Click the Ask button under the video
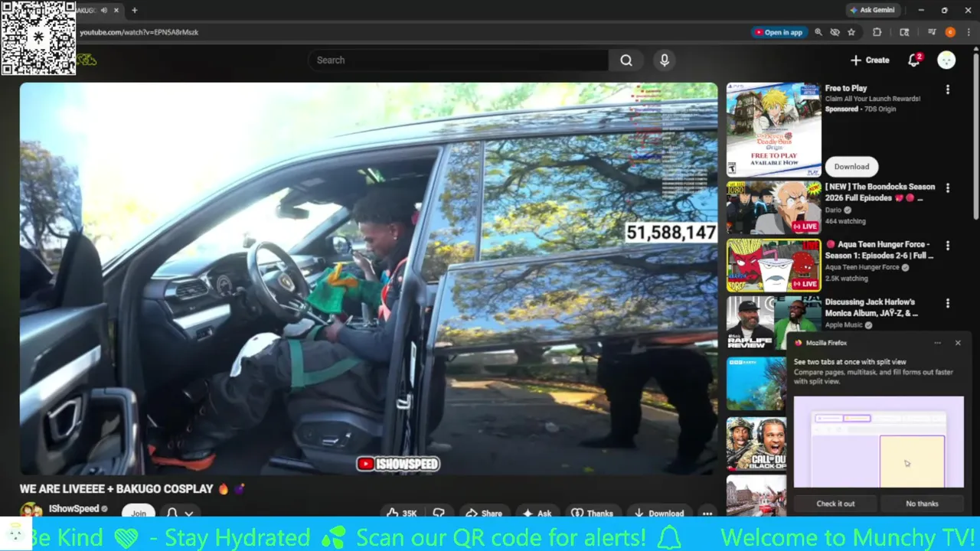 (x=538, y=513)
